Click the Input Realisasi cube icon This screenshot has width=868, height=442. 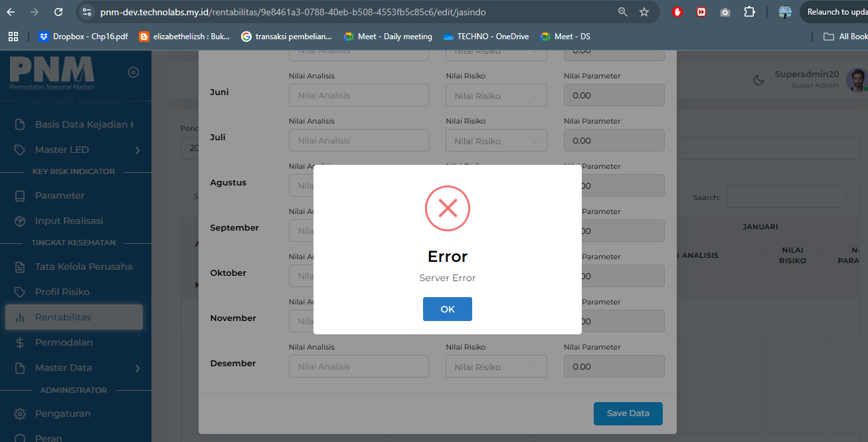click(x=20, y=221)
